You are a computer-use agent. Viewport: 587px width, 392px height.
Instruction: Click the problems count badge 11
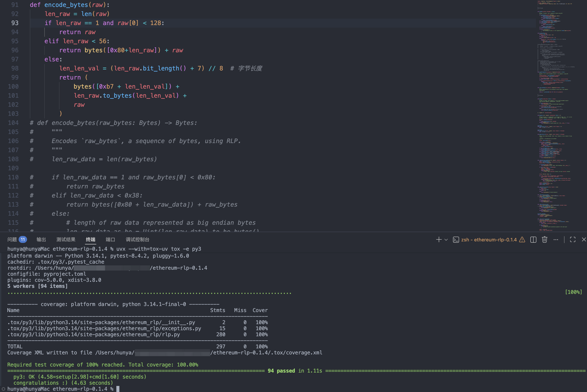click(x=23, y=239)
